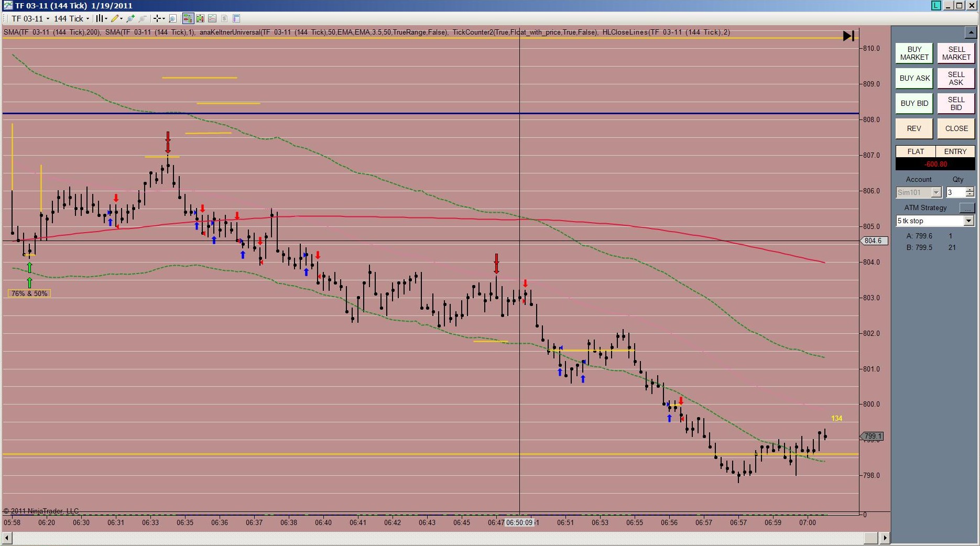
Task: Open the data box icon
Action: [x=236, y=18]
